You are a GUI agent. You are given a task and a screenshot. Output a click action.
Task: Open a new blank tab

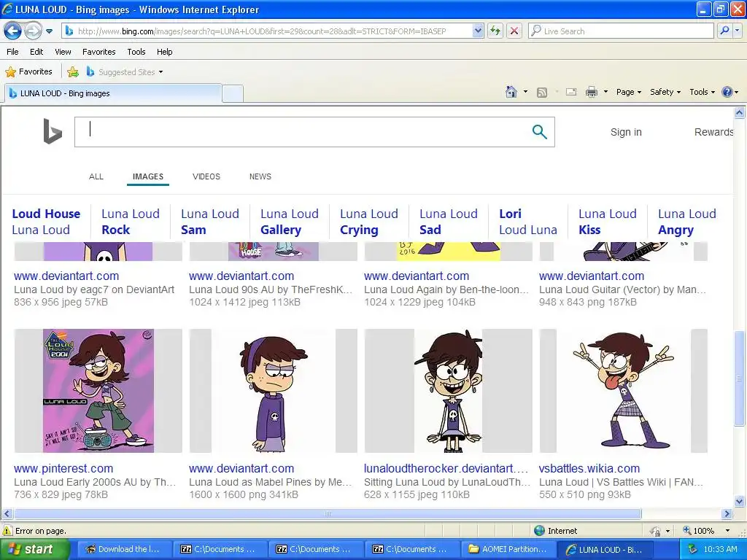click(233, 94)
